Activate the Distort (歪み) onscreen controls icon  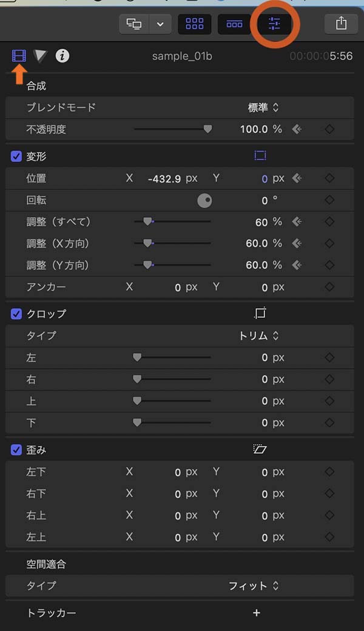260,449
